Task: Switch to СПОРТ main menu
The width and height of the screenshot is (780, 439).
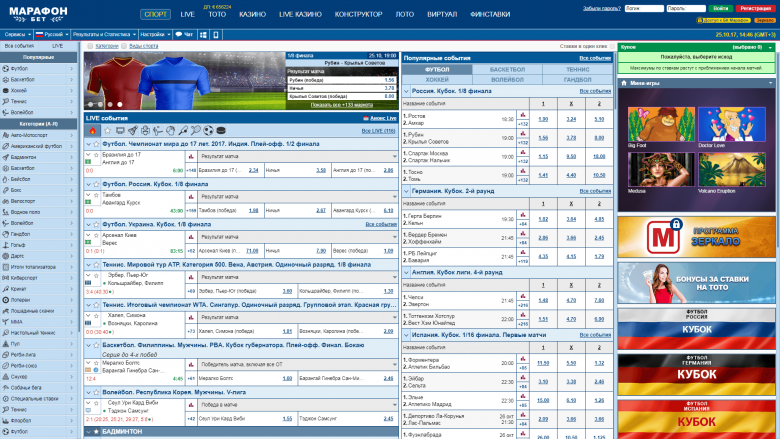Action: point(155,14)
